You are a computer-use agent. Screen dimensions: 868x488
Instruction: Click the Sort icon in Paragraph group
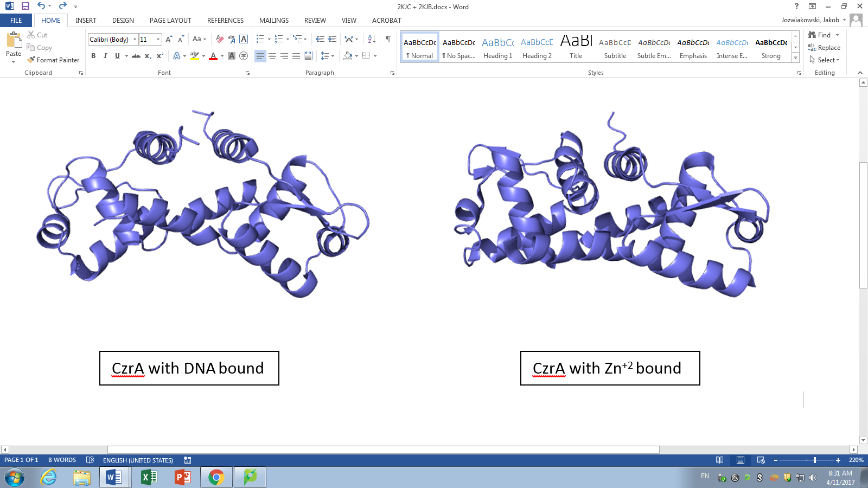(372, 39)
